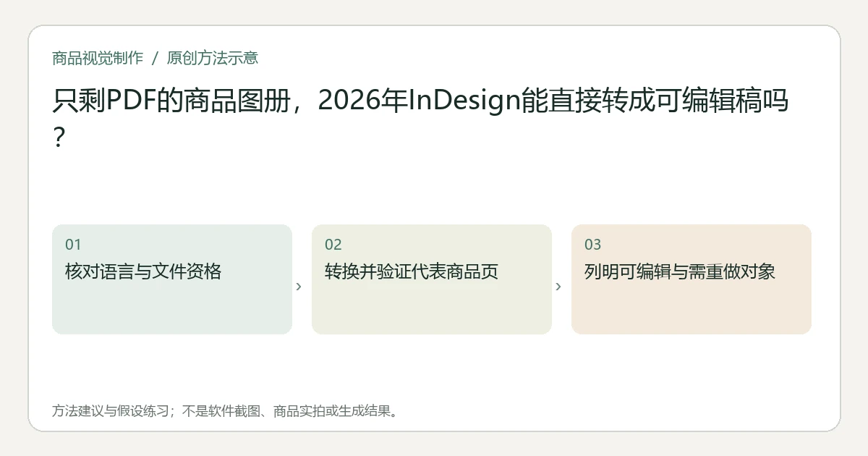Click step number 02
This screenshot has width=868, height=456.
[333, 245]
